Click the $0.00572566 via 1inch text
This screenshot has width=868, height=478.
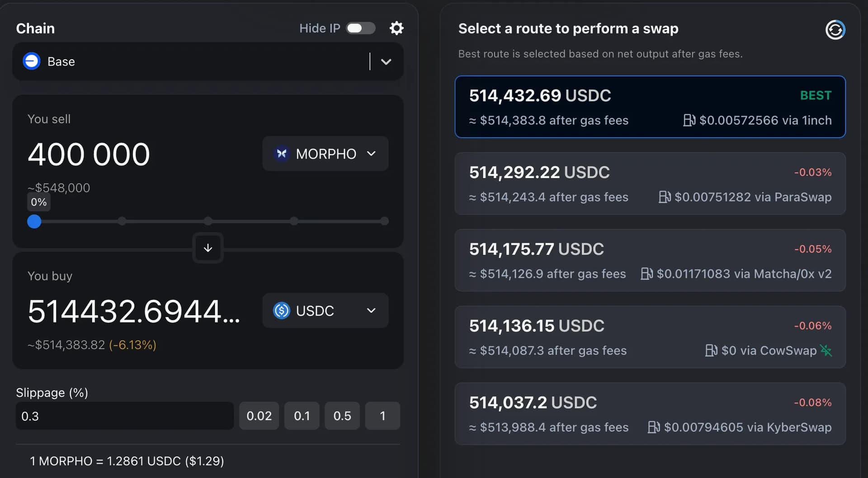click(765, 120)
